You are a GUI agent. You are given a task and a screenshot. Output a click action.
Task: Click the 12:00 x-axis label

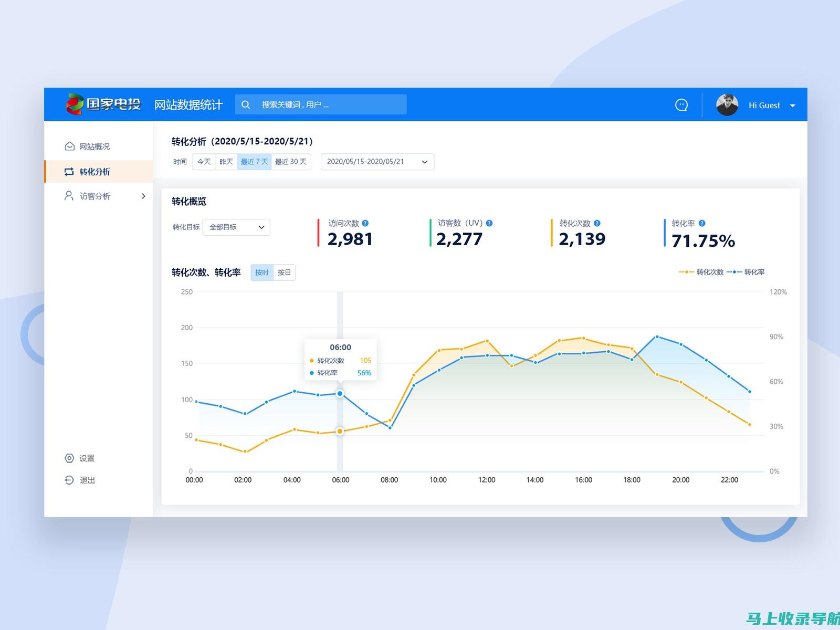point(487,480)
